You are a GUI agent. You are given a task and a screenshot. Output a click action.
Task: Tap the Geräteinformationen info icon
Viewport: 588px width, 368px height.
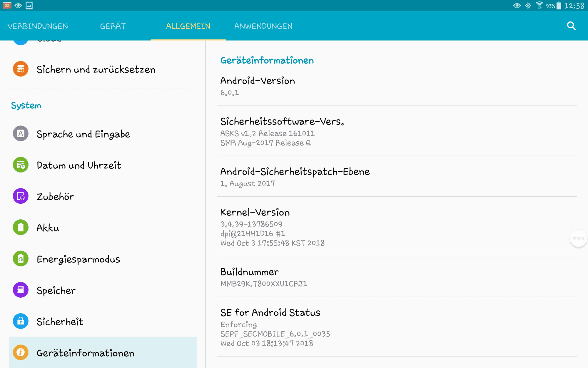click(21, 352)
